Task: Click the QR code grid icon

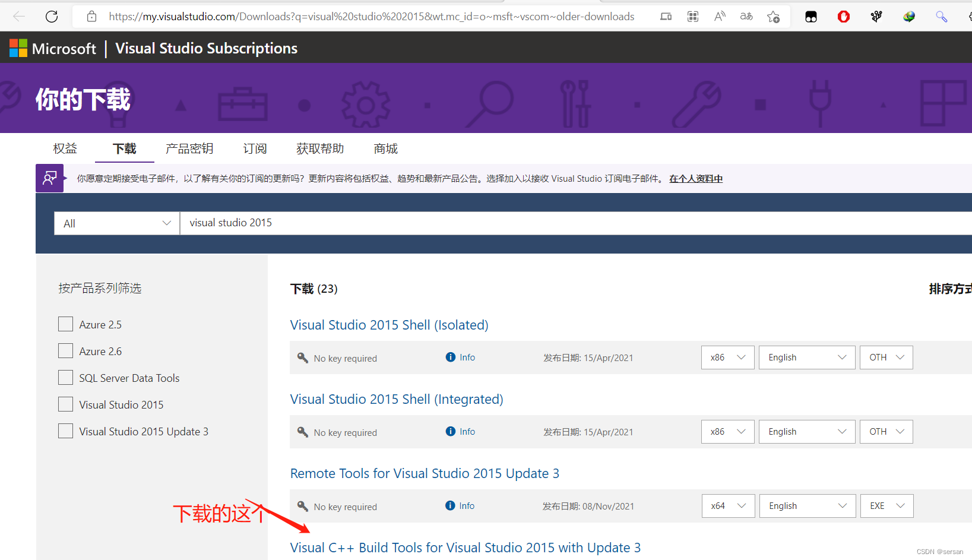Action: click(693, 17)
